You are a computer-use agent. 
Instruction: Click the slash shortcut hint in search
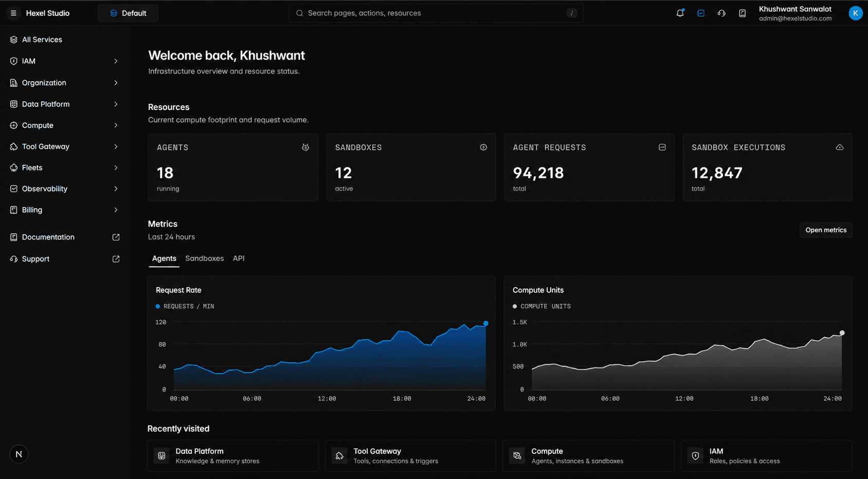click(x=572, y=13)
